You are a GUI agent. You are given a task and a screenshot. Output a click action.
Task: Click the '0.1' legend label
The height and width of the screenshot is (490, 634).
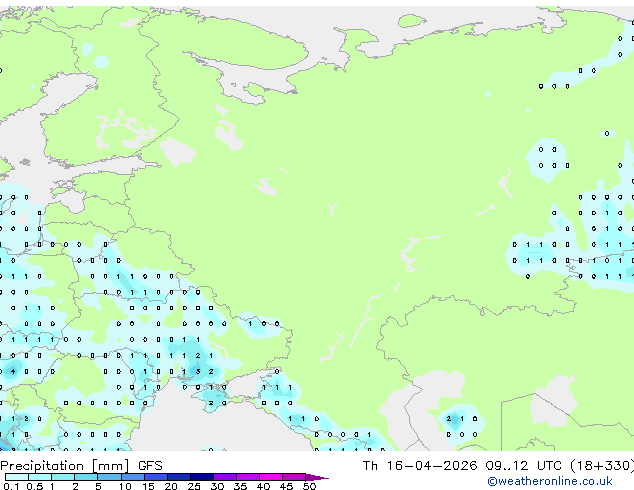pyautogui.click(x=11, y=486)
